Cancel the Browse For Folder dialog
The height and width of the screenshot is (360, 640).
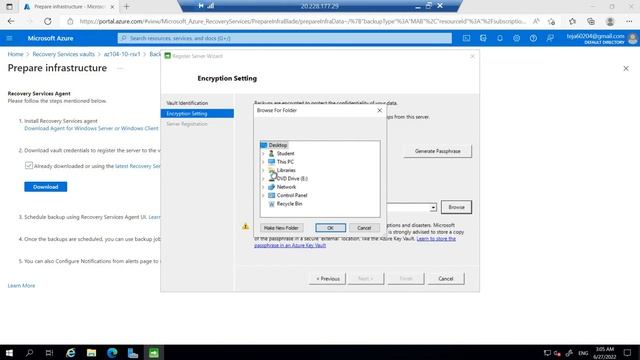pos(364,228)
